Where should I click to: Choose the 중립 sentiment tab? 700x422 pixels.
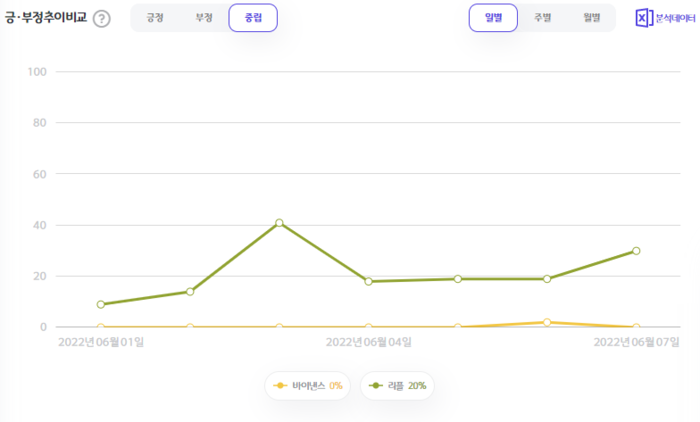(253, 18)
